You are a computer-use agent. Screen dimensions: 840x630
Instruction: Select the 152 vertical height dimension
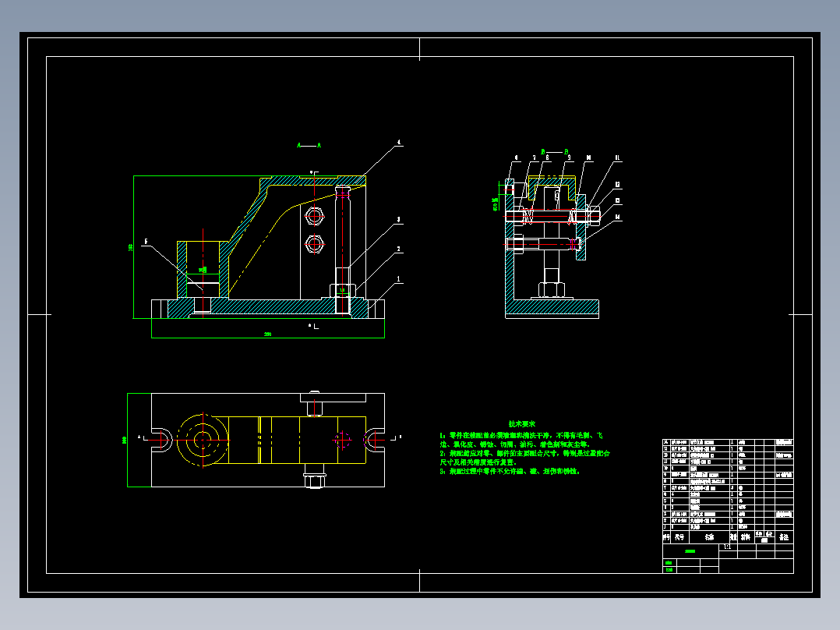tap(130, 247)
